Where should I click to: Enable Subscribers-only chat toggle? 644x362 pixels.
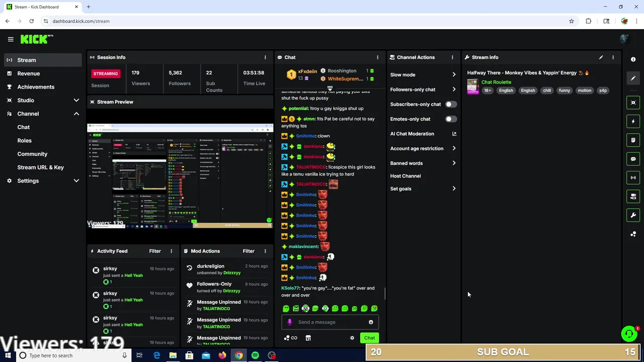[451, 104]
